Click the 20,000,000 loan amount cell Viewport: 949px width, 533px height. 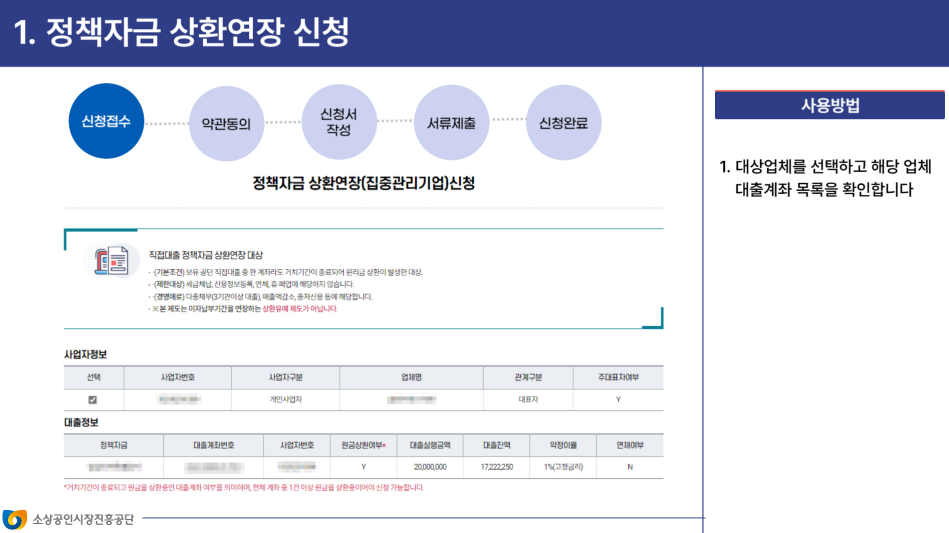[x=430, y=467]
